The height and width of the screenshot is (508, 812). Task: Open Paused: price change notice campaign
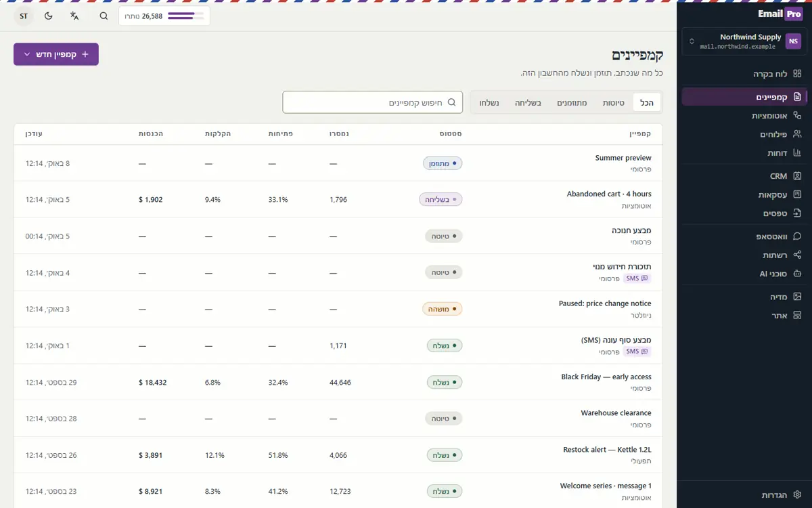(605, 303)
